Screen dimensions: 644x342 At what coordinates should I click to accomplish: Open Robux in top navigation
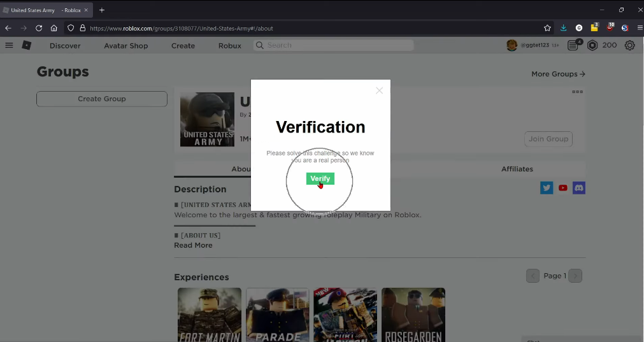coord(229,46)
